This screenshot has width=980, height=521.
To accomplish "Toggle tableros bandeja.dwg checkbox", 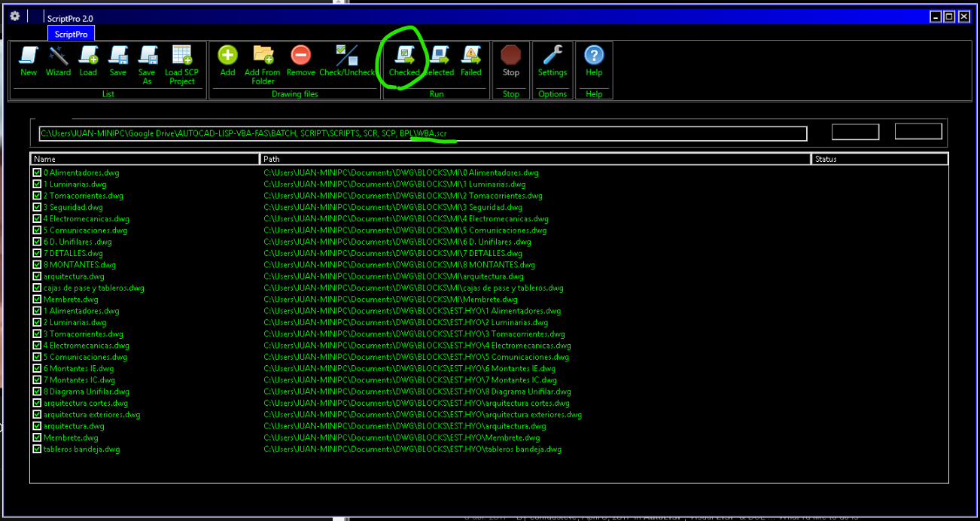I will 37,449.
